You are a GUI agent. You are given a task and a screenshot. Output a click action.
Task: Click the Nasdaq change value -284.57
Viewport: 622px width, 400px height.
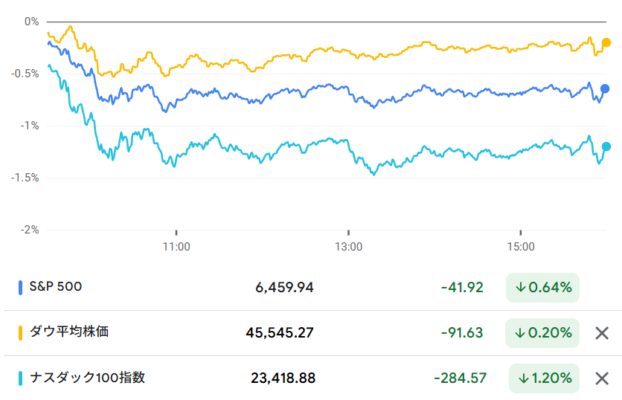tap(460, 378)
